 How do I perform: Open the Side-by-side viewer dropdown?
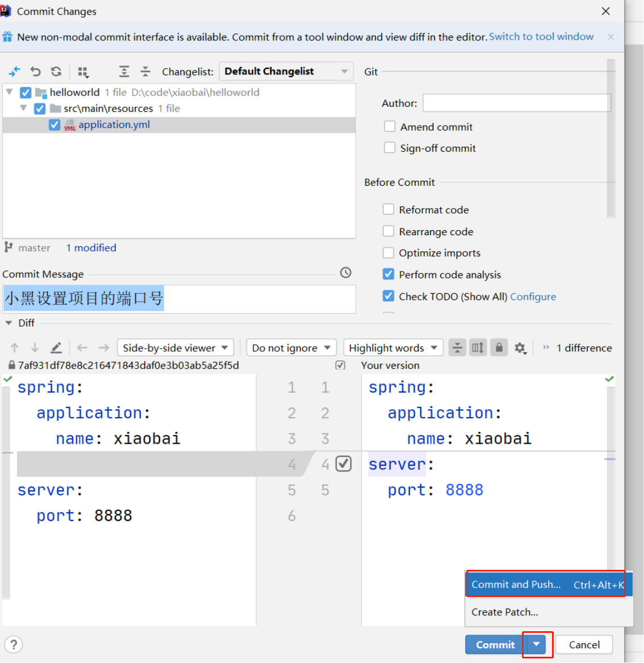pyautogui.click(x=175, y=348)
